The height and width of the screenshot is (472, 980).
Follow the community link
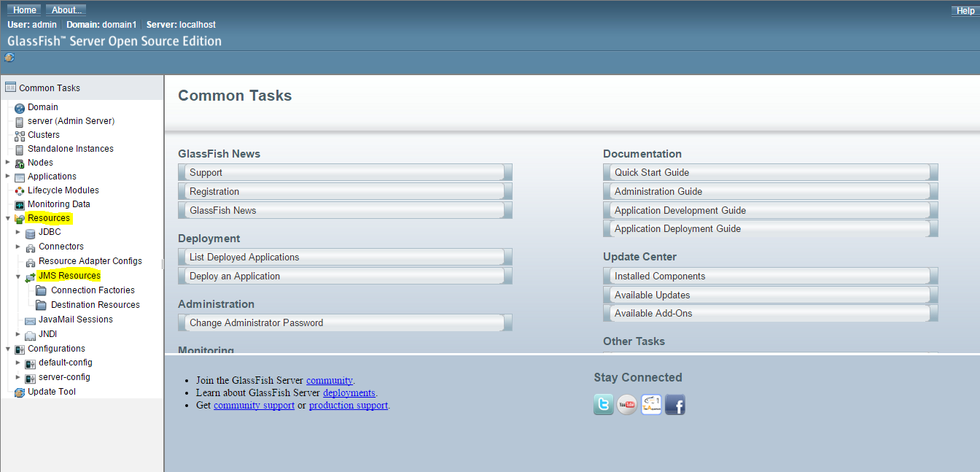tap(330, 380)
